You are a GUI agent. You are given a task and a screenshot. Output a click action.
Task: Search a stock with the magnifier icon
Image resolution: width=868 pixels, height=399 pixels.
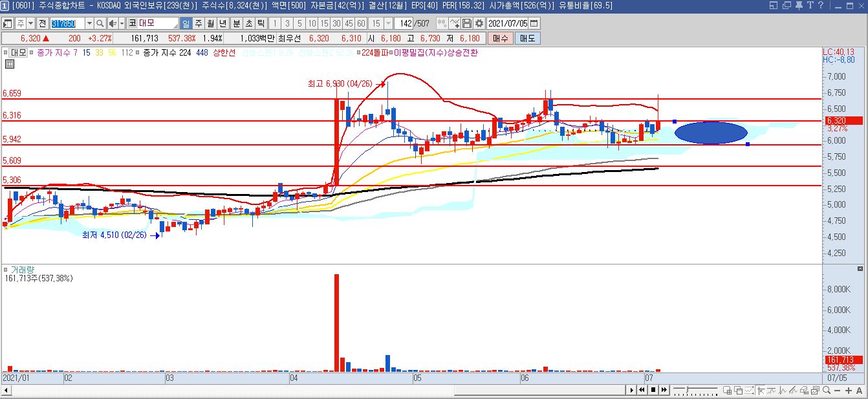[x=100, y=23]
